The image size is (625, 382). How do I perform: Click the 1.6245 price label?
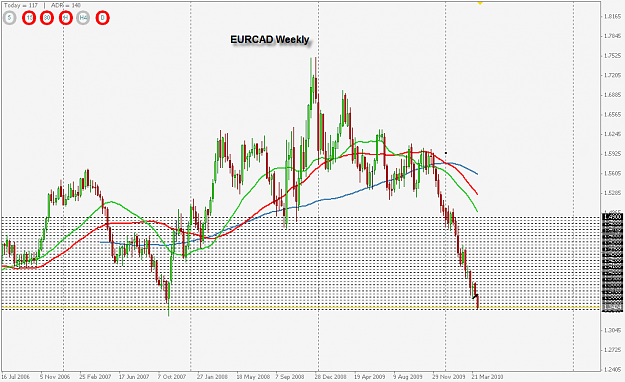pos(613,134)
